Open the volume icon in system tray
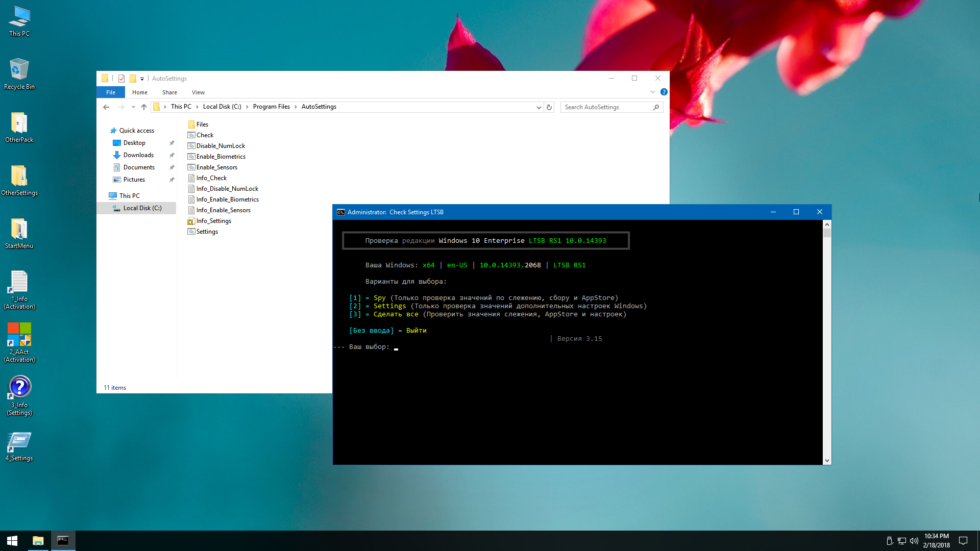The width and height of the screenshot is (980, 551). tap(914, 541)
